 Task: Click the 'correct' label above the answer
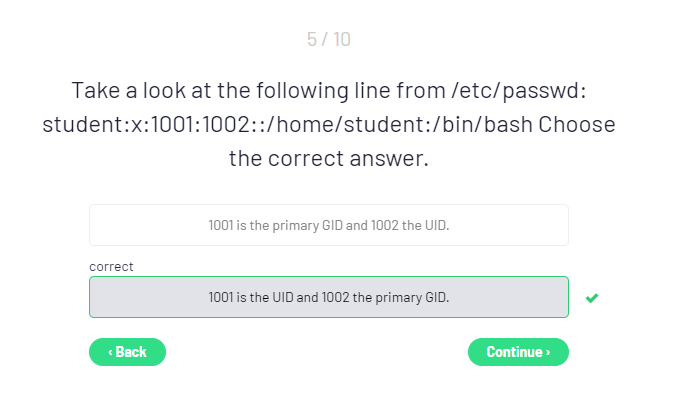[x=111, y=267]
